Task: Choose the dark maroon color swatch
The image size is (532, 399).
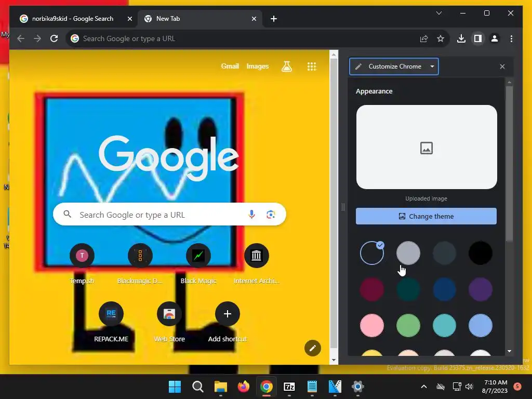Action: coord(372,289)
